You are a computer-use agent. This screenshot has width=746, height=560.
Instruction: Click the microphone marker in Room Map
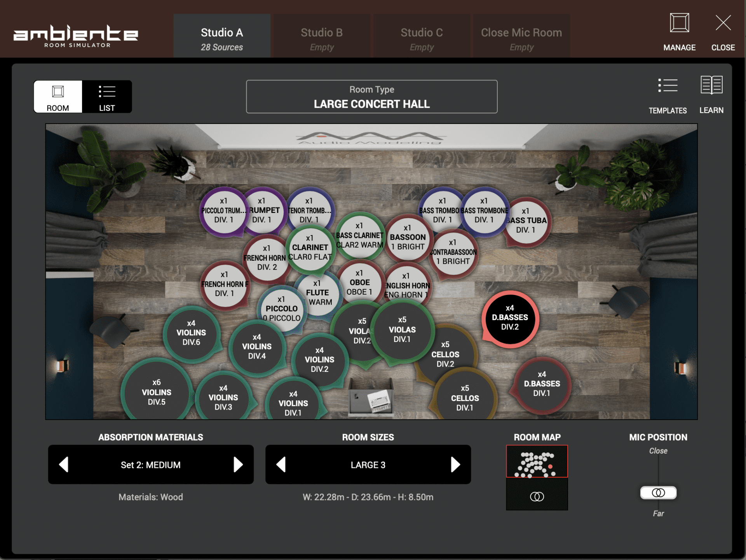tap(537, 496)
